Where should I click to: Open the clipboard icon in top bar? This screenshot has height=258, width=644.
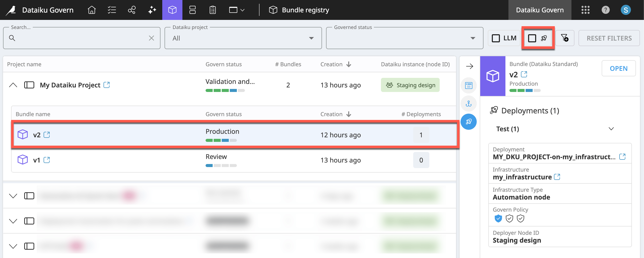click(213, 10)
